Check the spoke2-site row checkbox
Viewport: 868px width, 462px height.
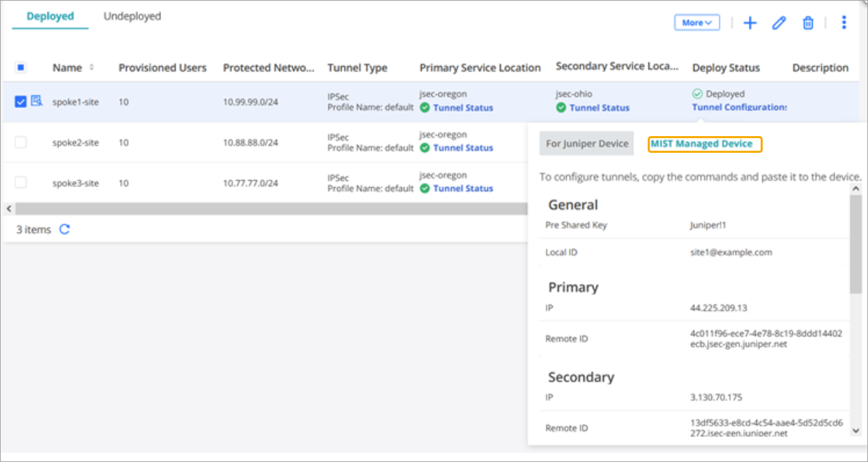click(20, 142)
